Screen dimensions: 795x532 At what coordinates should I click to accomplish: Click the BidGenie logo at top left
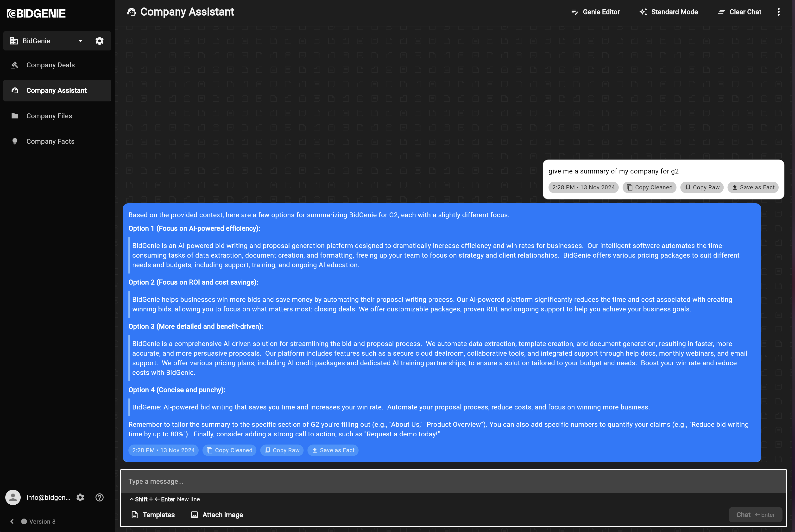36,13
